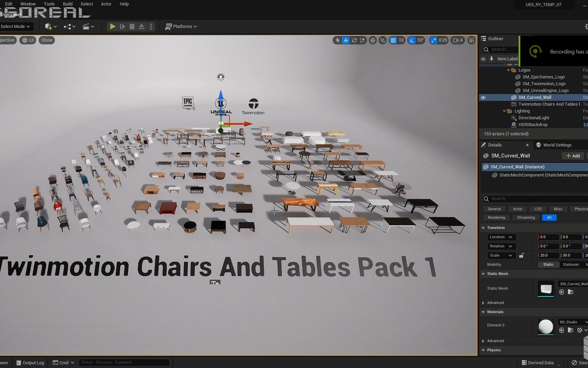588x368 pixels.
Task: Click the Details panel search field
Action: click(535, 199)
